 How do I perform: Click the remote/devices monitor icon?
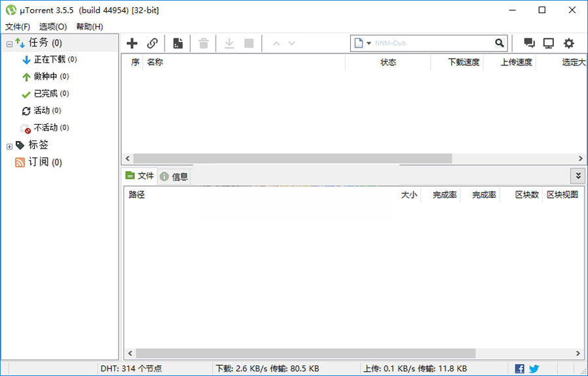(549, 44)
